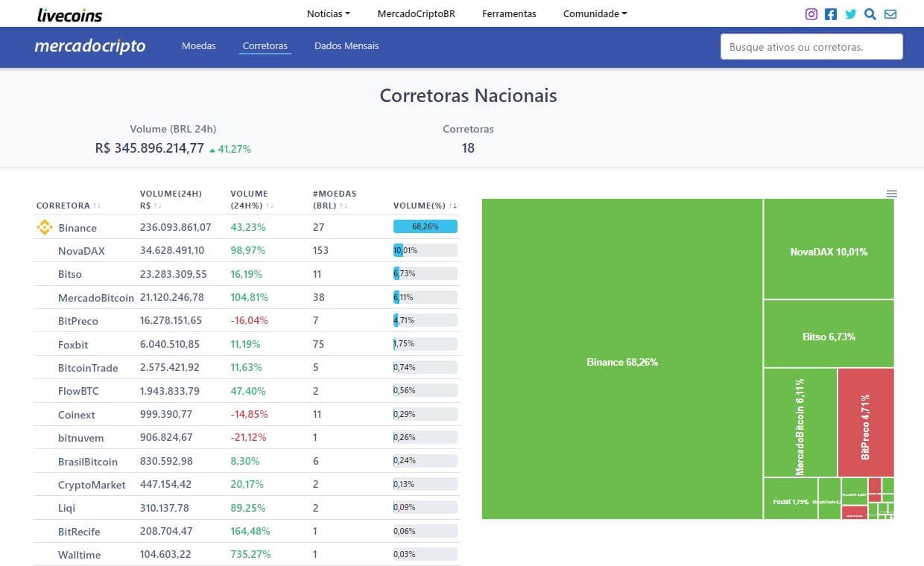Click the email envelope icon
Viewport: 924px width, 566px height.
point(890,13)
